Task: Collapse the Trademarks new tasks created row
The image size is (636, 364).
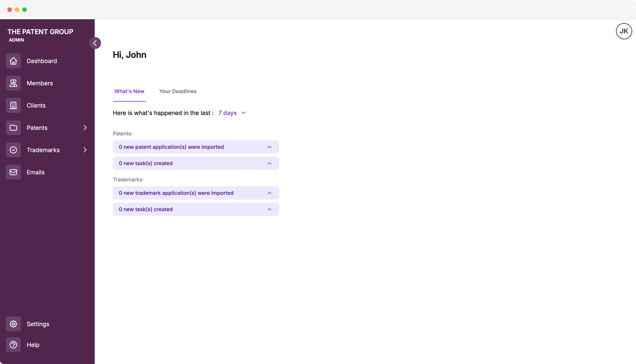Action: point(196,209)
